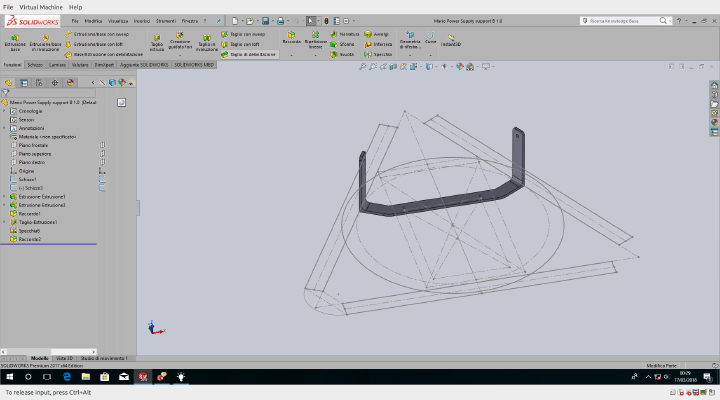
Task: Open dropdown under Ripetizione lineare
Action: (x=315, y=56)
